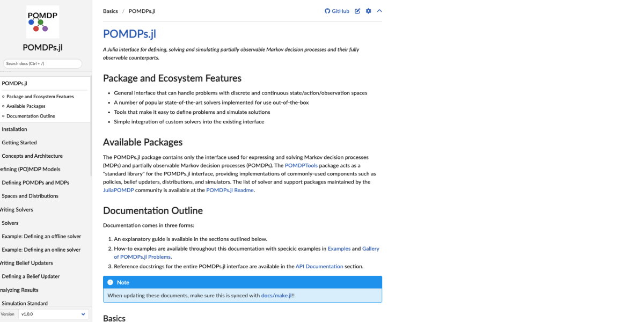Open the POMDPs.jl Readme link
The height and width of the screenshot is (322, 644).
tap(230, 190)
